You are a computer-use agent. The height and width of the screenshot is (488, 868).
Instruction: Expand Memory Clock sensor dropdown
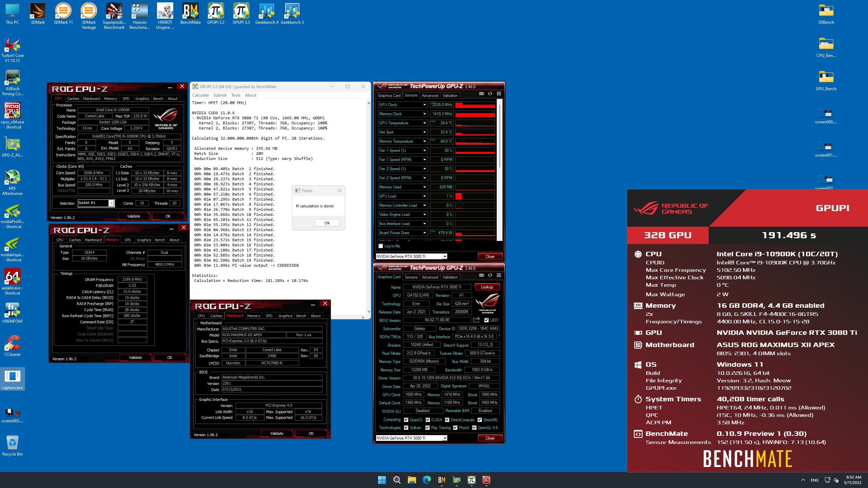424,114
